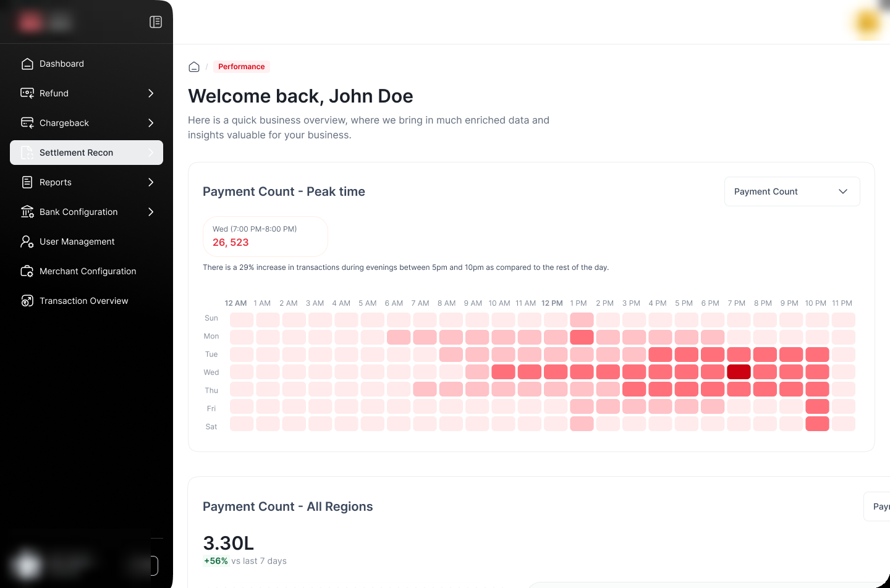Click the Wed 7:00 PM-8:00 PM peak card
This screenshot has width=890, height=588.
[265, 236]
